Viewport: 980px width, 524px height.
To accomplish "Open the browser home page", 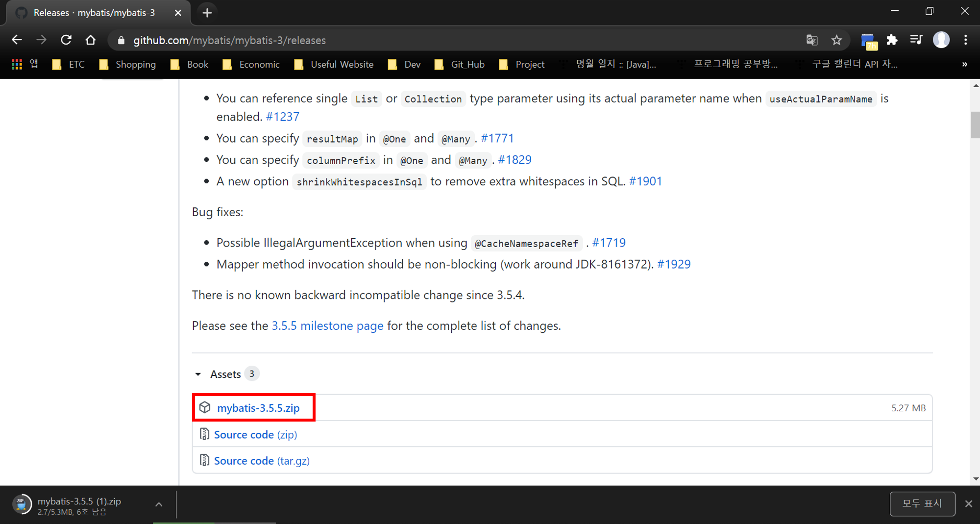I will pyautogui.click(x=91, y=40).
